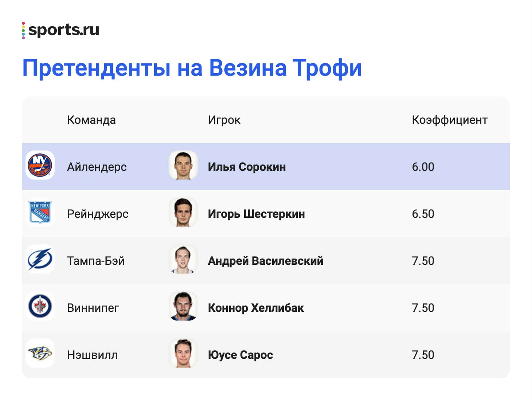Image resolution: width=532 pixels, height=400 pixels.
Task: Open the Илья Сорокин player link
Action: [247, 167]
